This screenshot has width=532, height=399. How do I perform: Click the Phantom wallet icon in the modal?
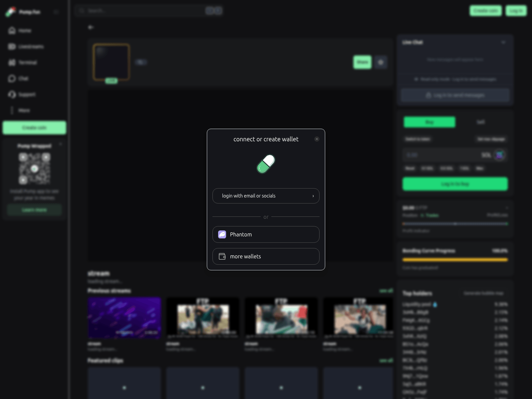(222, 234)
